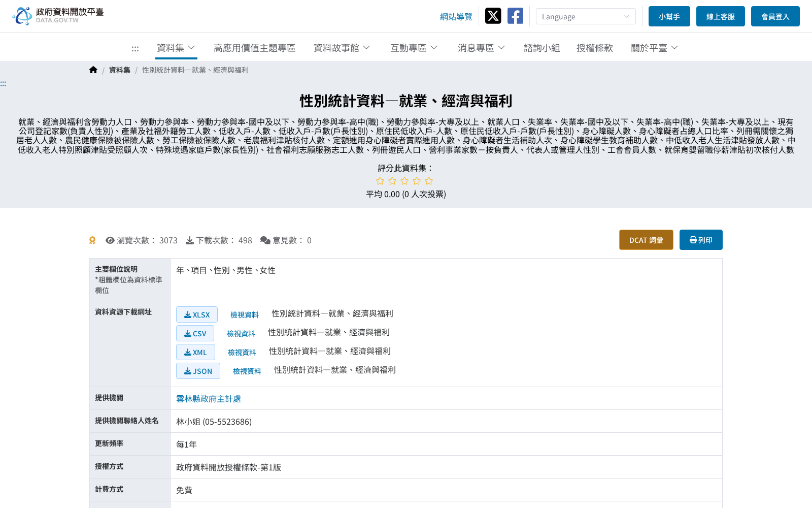Expand the 關於平臺 menu
This screenshot has width=812, height=508.
(x=655, y=48)
